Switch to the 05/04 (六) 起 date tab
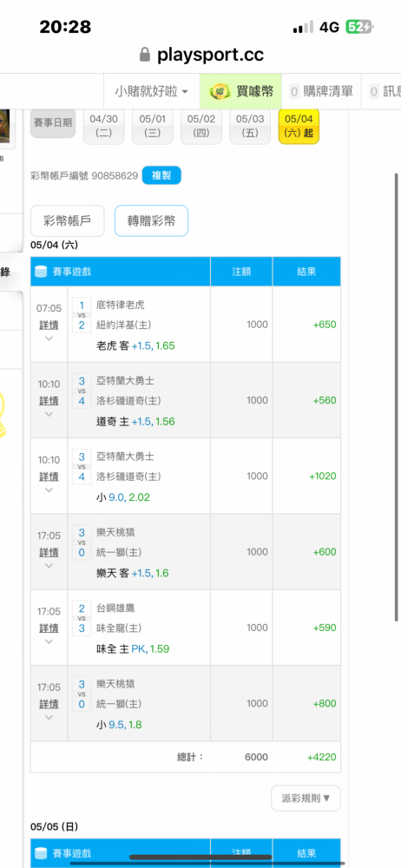The height and width of the screenshot is (868, 401). pyautogui.click(x=299, y=126)
